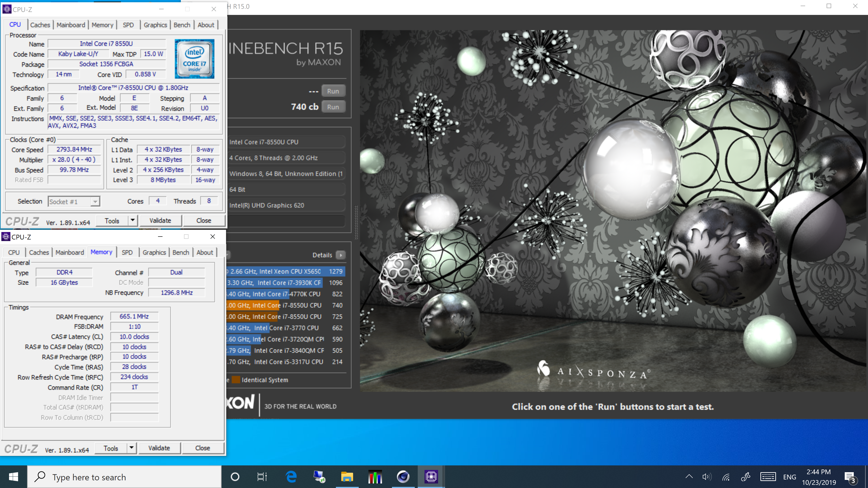Click the Intel Core i7-8550U CPU info field

coord(286,142)
